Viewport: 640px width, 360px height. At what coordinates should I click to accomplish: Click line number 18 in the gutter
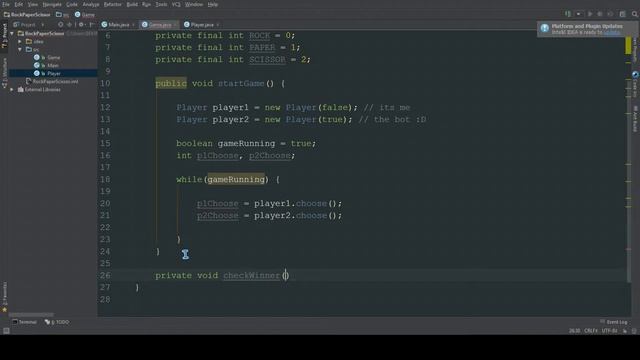click(x=105, y=180)
